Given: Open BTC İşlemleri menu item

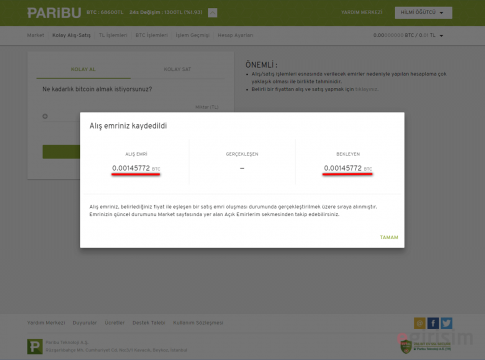Looking at the screenshot, I should pyautogui.click(x=152, y=35).
